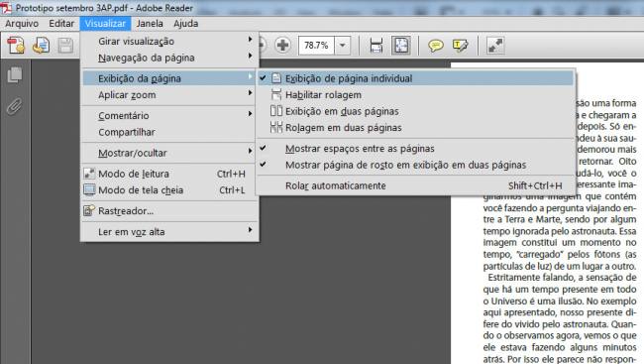Expand Comentário submenu
Viewport: 644px width, 364px height.
point(169,116)
